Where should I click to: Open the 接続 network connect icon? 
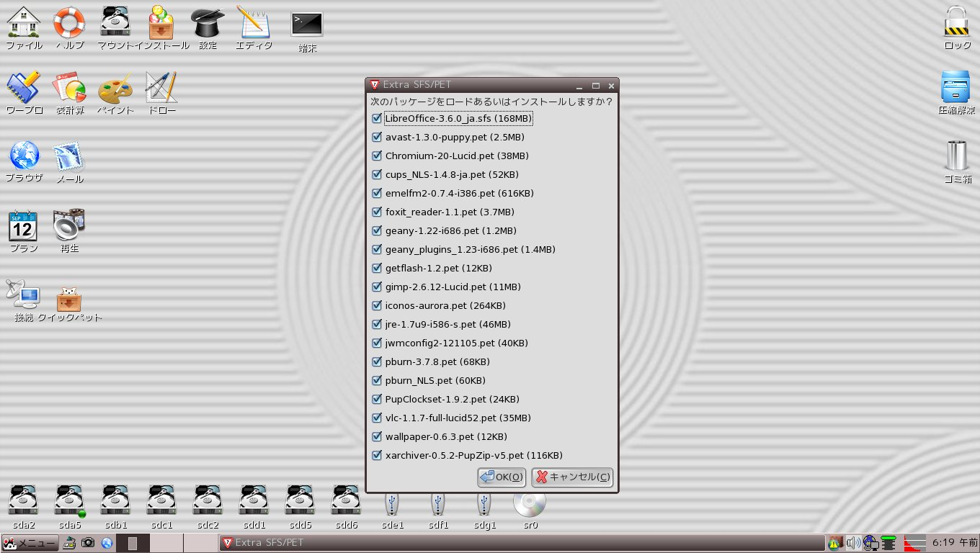pos(24,295)
